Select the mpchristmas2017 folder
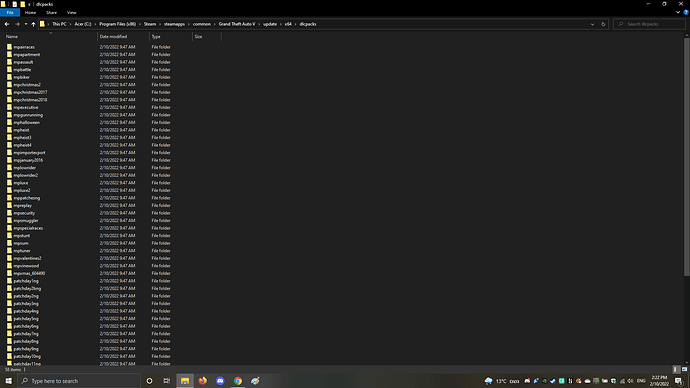Viewport: 690px width, 388px height. pos(30,92)
